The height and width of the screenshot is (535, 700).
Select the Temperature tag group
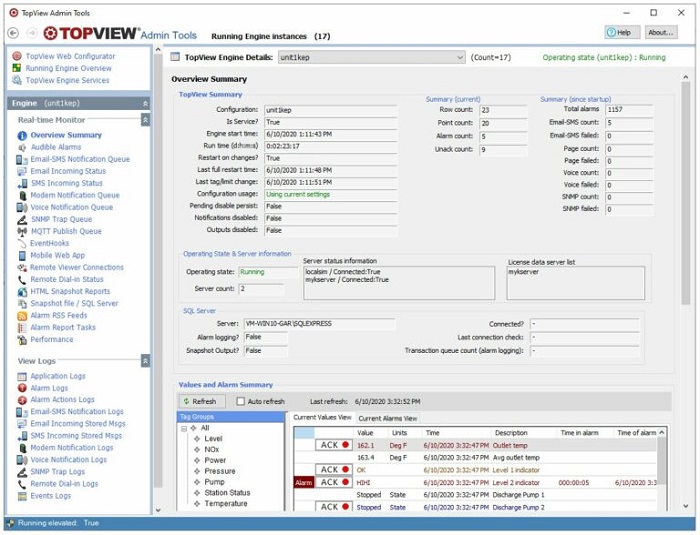click(x=225, y=504)
